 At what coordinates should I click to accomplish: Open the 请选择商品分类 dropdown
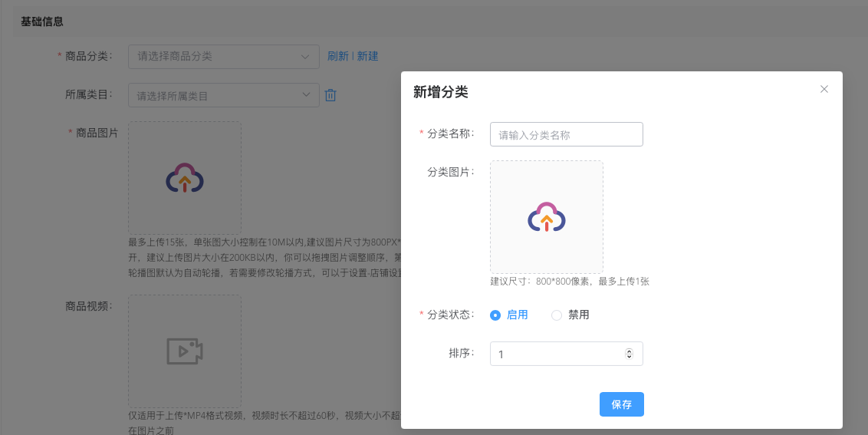(x=215, y=56)
